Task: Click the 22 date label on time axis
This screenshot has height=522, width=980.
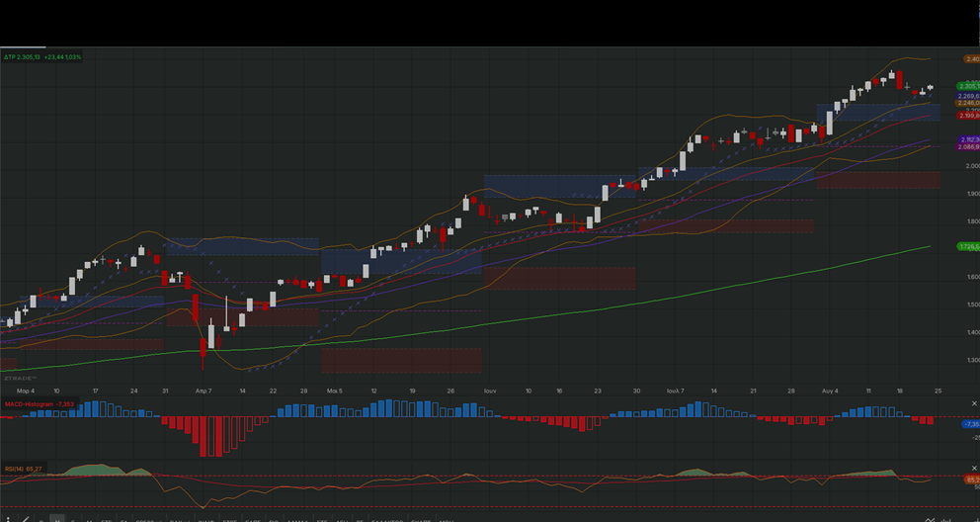Action: 273,391
